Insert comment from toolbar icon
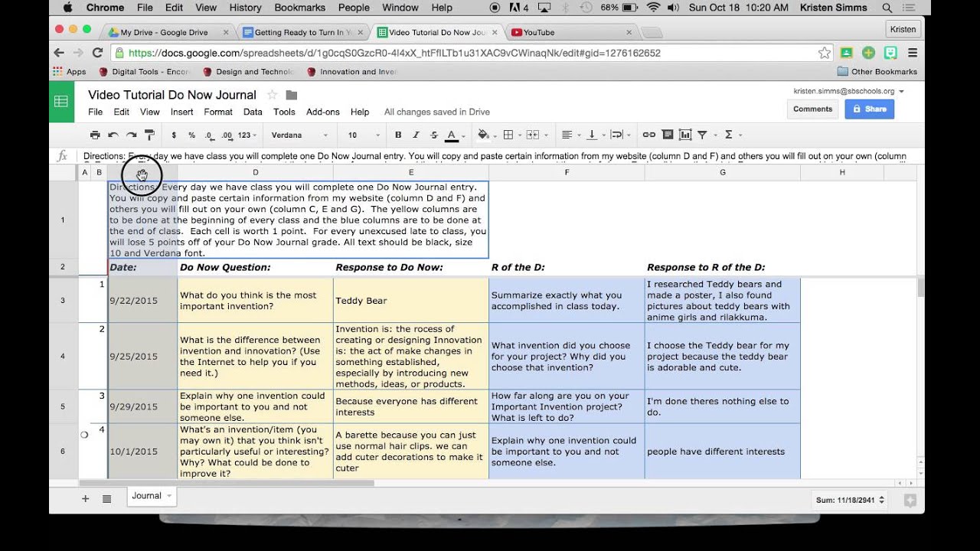 [x=668, y=135]
